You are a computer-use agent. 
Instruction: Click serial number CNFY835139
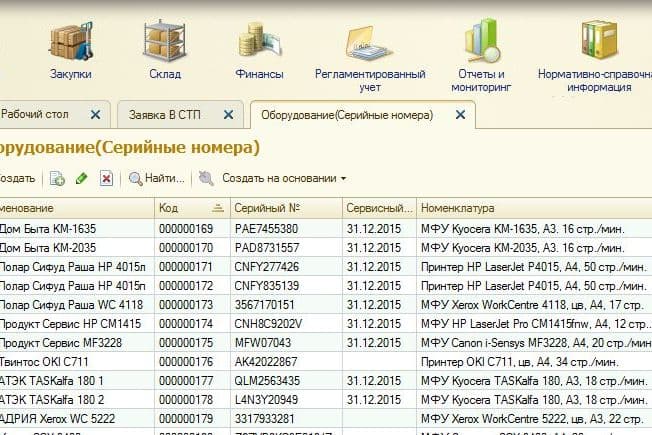click(267, 286)
